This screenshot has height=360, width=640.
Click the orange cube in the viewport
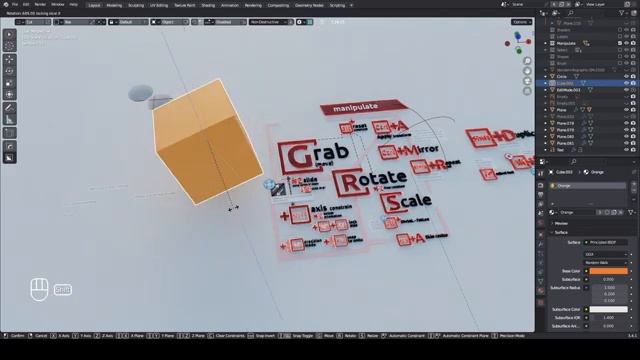(207, 143)
